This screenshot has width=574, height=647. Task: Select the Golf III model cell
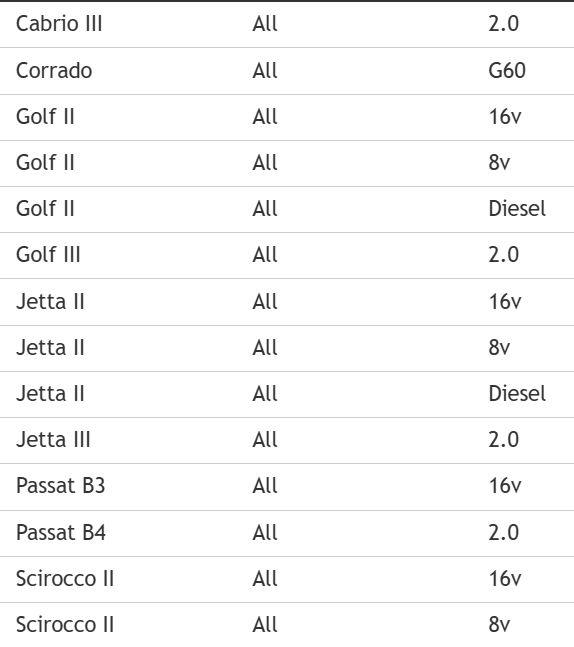(x=48, y=255)
